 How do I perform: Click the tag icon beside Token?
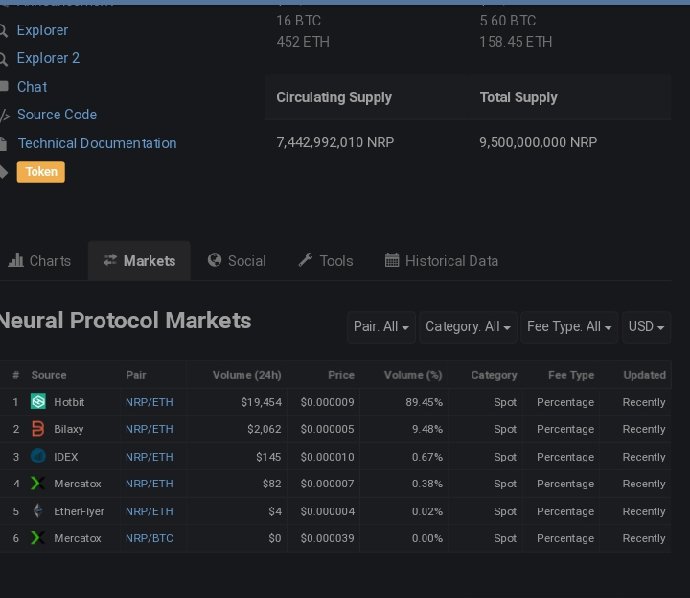[4, 172]
